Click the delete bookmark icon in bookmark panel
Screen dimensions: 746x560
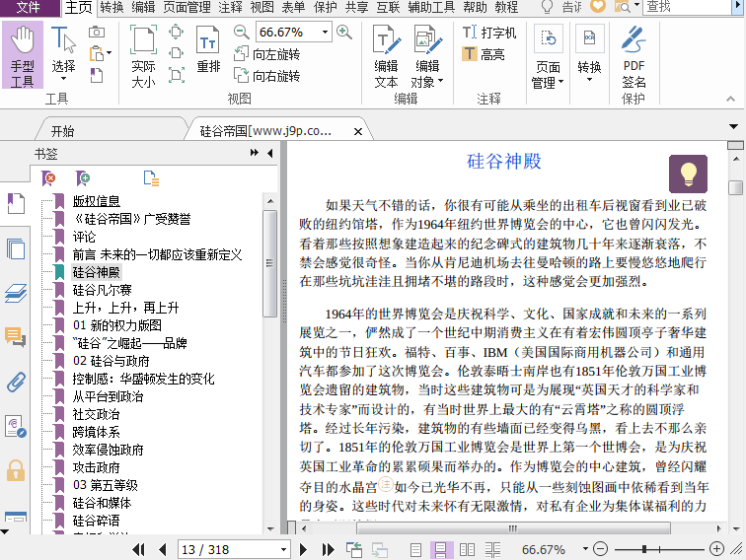[x=49, y=177]
